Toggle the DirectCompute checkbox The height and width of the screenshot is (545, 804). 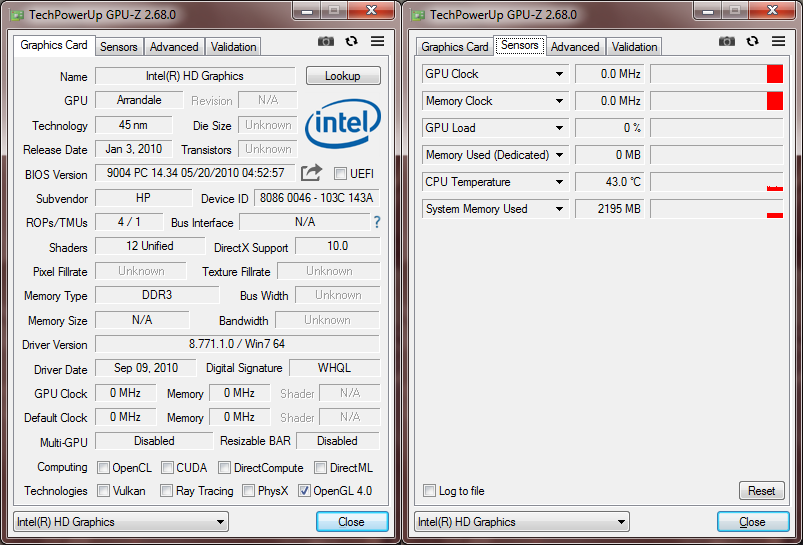[224, 468]
